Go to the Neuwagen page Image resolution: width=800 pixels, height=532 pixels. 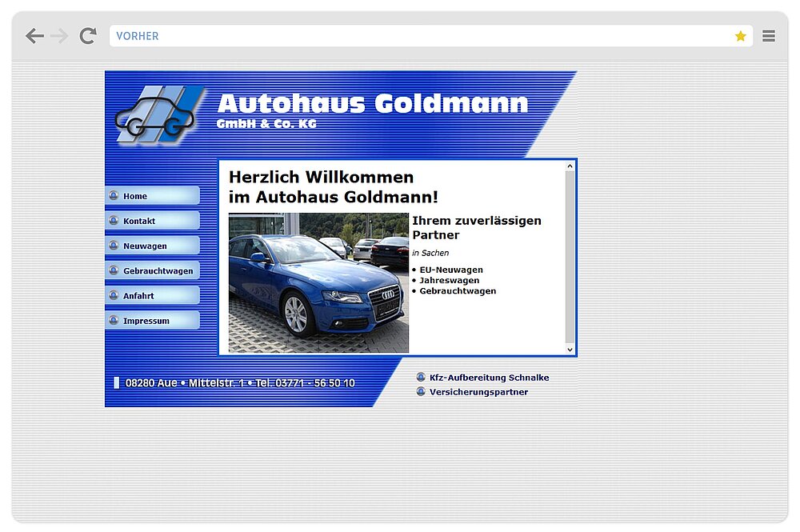(x=153, y=246)
